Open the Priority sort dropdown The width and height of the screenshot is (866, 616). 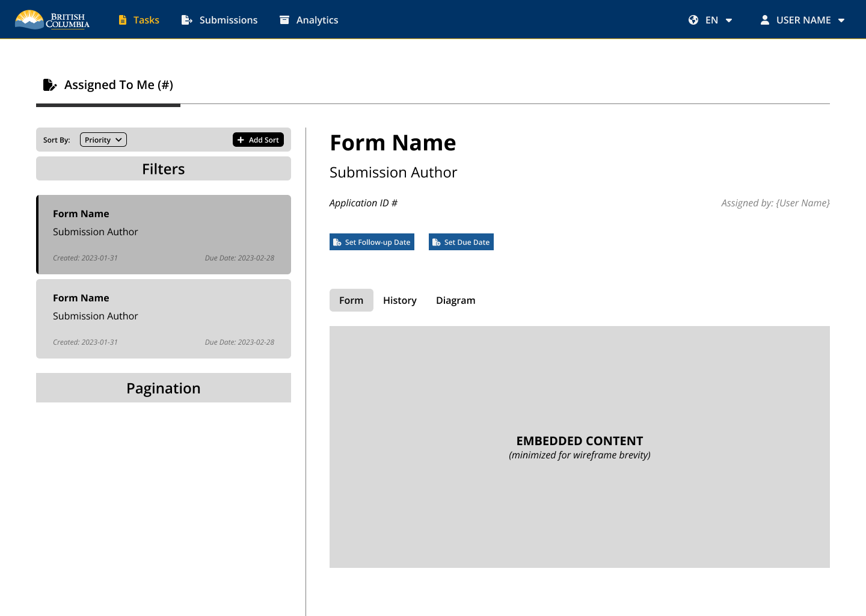(x=103, y=140)
